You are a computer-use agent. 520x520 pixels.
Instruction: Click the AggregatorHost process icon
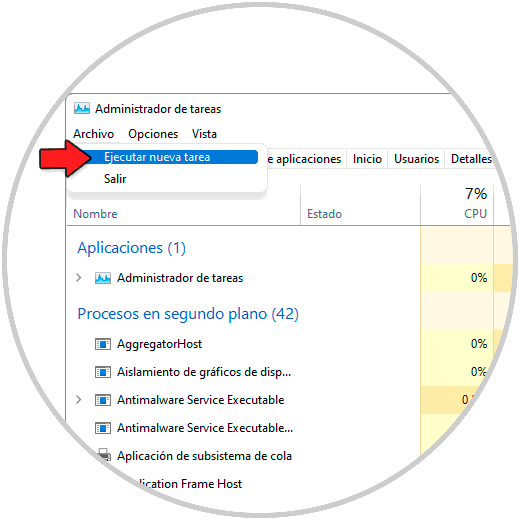click(103, 344)
